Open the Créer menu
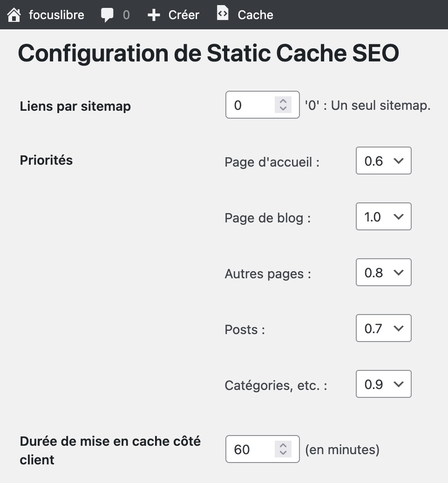Screen dimensions: 448x483 pyautogui.click(x=184, y=15)
